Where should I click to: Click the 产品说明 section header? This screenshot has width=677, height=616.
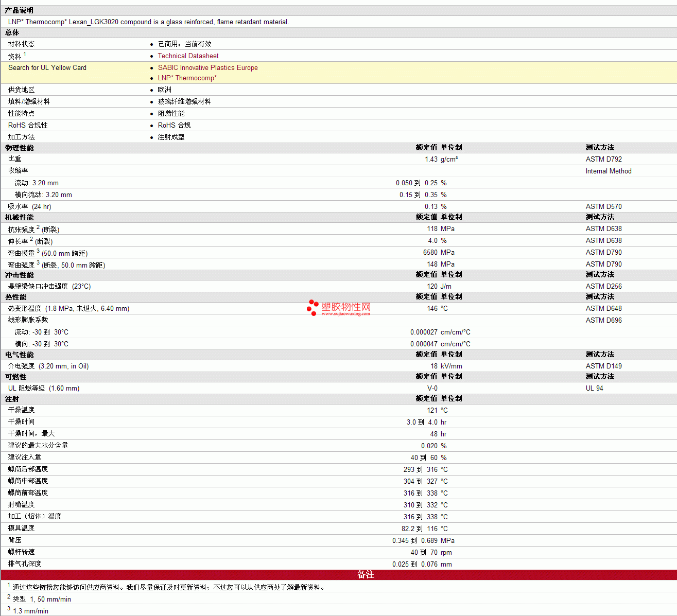pos(19,10)
